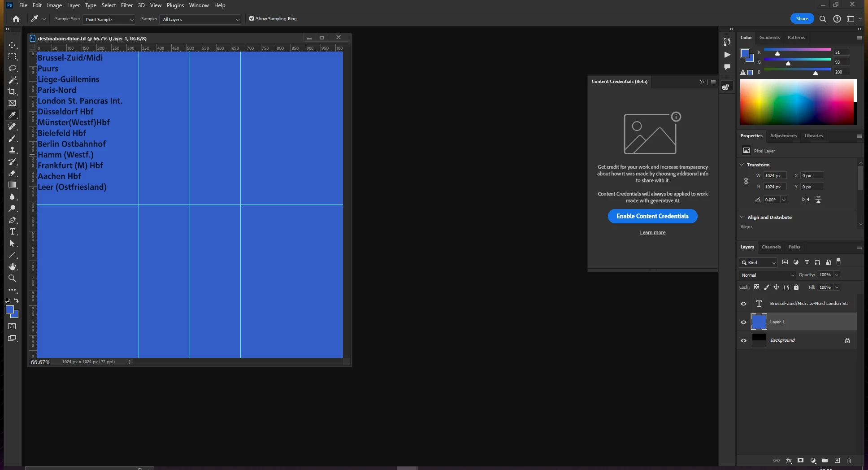This screenshot has width=868, height=470.
Task: Select the Line tool
Action: click(12, 255)
